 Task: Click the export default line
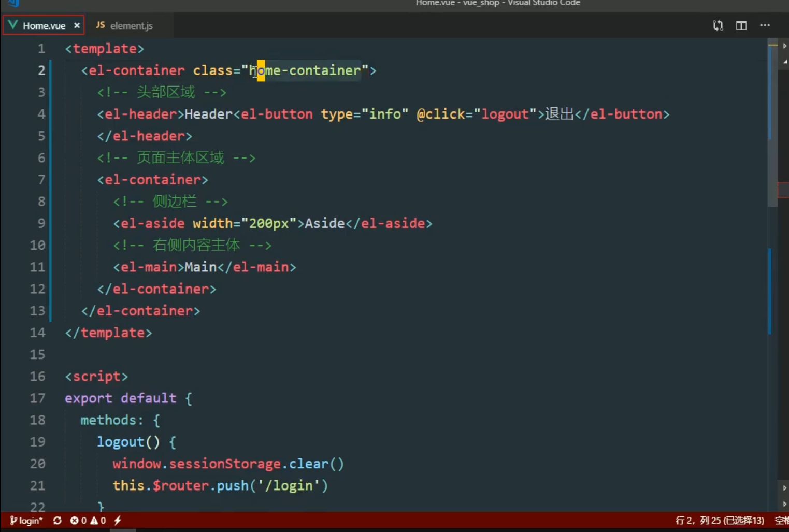pyautogui.click(x=128, y=398)
